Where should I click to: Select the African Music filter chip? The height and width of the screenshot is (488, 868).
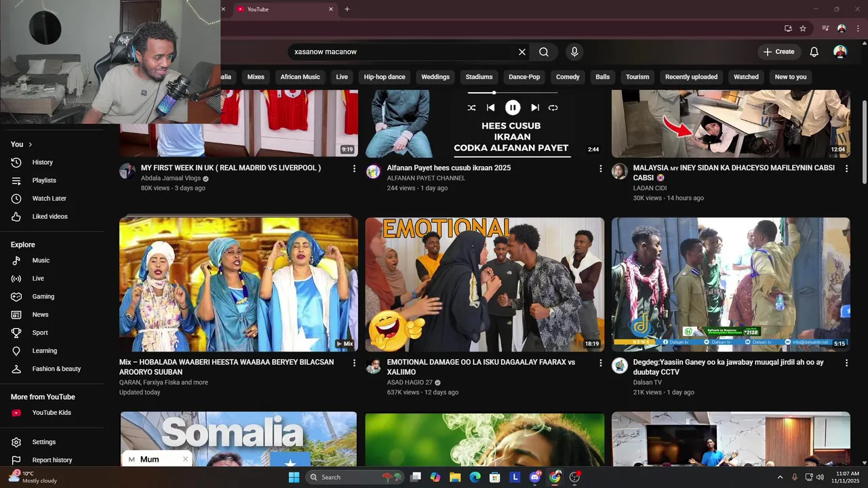(300, 77)
